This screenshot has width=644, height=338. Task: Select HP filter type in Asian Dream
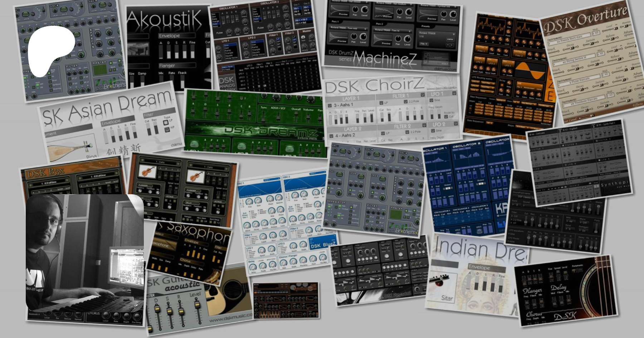click(167, 129)
